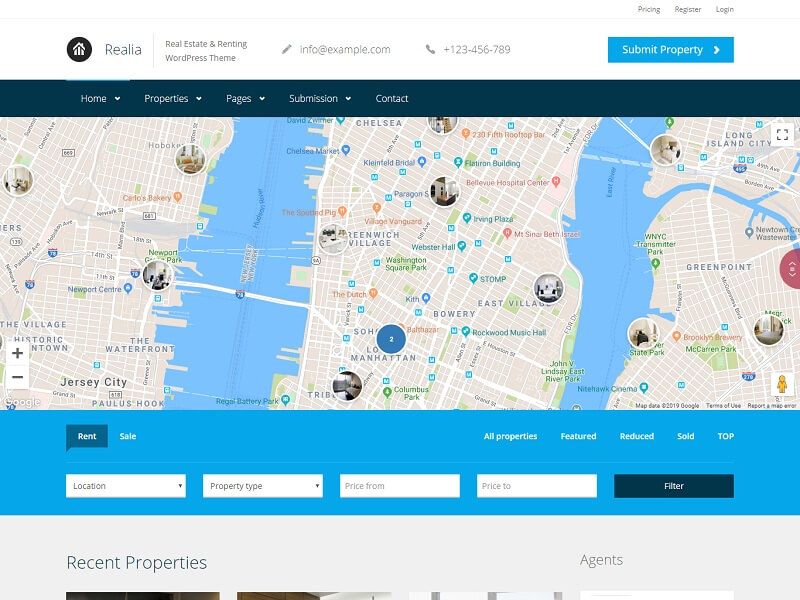Open the property marker in East Village
This screenshot has width=800, height=600.
coord(548,288)
